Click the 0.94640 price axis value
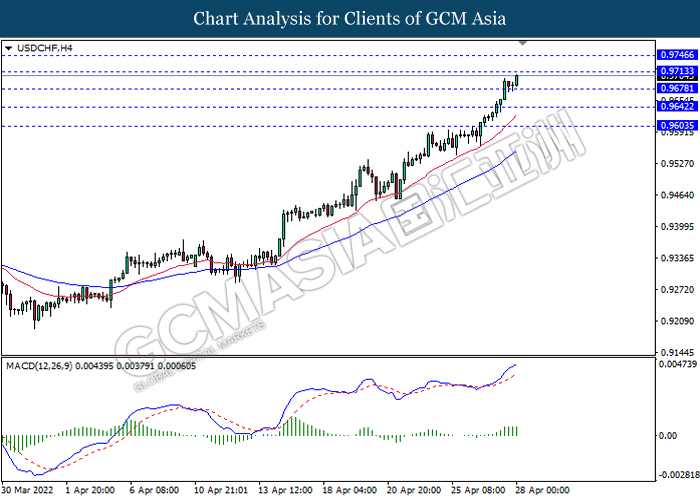Screen dimensions: 700x500 click(x=677, y=195)
